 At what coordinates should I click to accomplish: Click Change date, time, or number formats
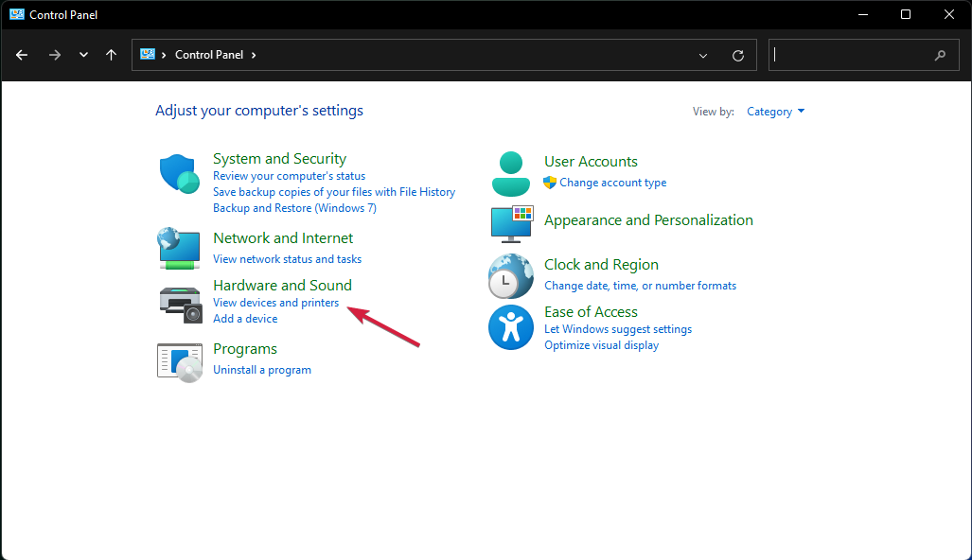point(641,286)
